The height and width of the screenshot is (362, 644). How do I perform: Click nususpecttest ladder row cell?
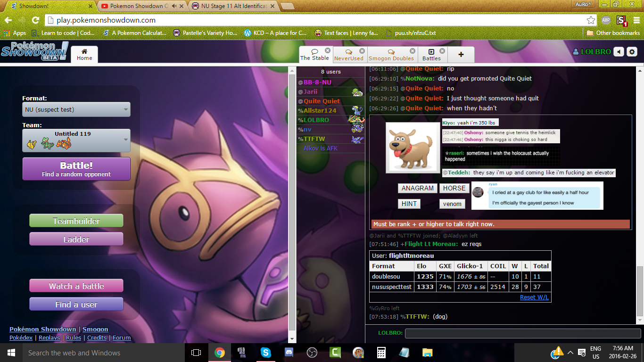click(x=392, y=287)
